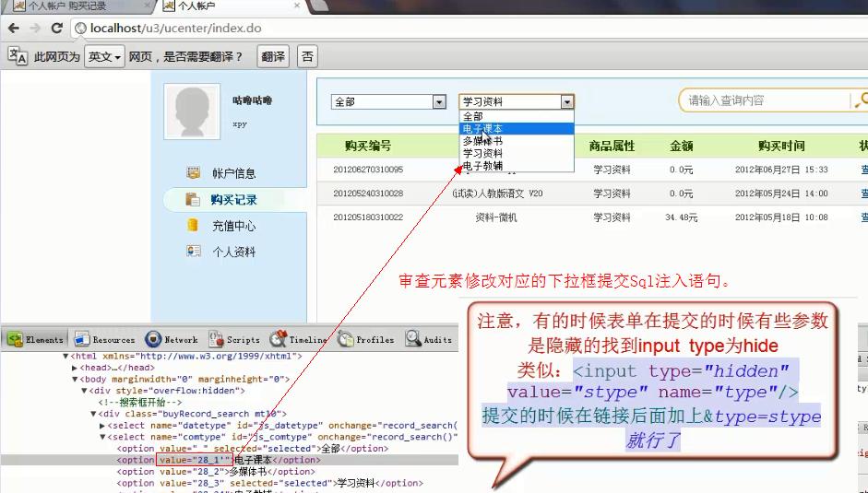Select the option 28_2 多媒体书 DOM row
The width and height of the screenshot is (868, 493).
point(229,472)
